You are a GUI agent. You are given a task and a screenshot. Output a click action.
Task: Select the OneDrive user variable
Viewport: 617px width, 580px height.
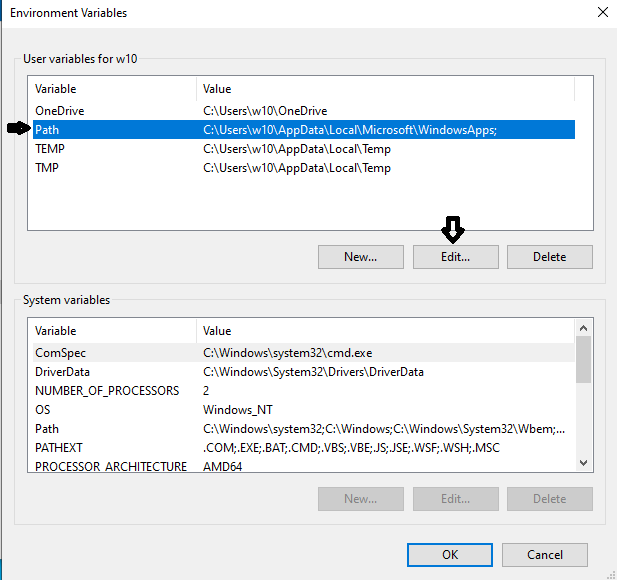coord(304,111)
